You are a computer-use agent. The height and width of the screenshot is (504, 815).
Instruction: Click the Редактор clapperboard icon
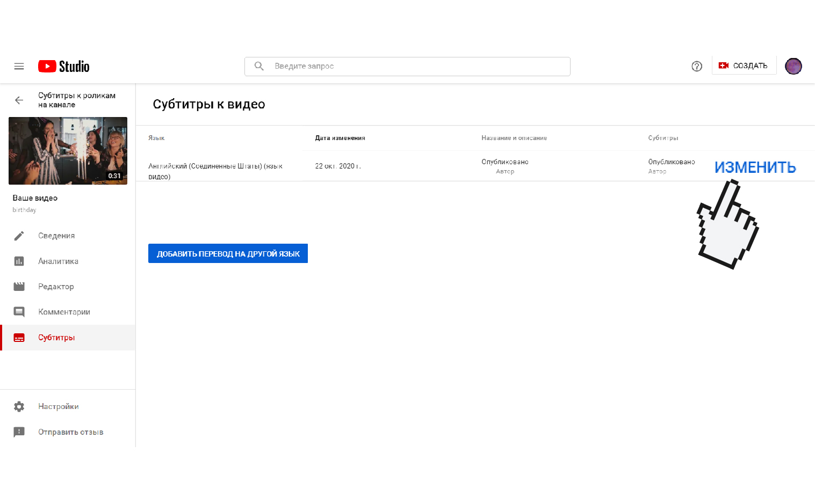point(19,287)
